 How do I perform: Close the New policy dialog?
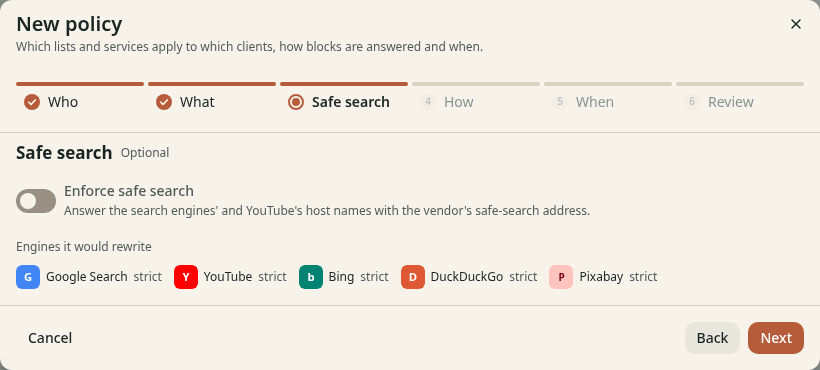(795, 24)
